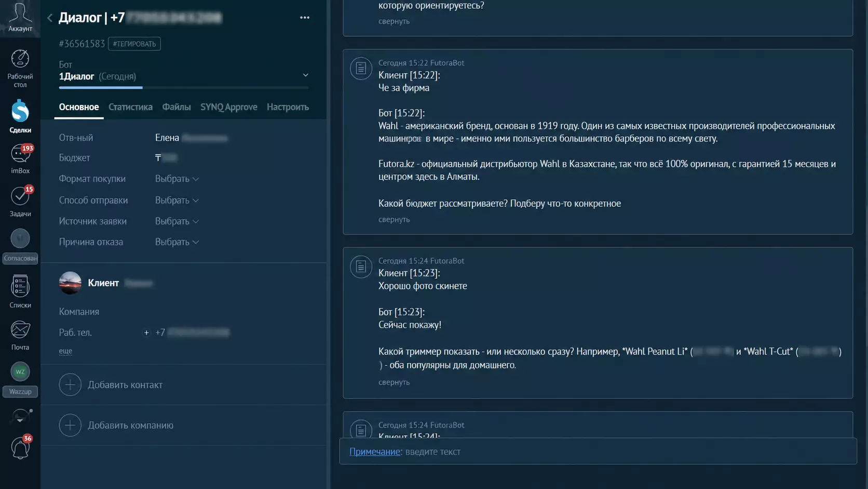Switch to the Основное tab
Screen dimensions: 868x489
pos(79,107)
